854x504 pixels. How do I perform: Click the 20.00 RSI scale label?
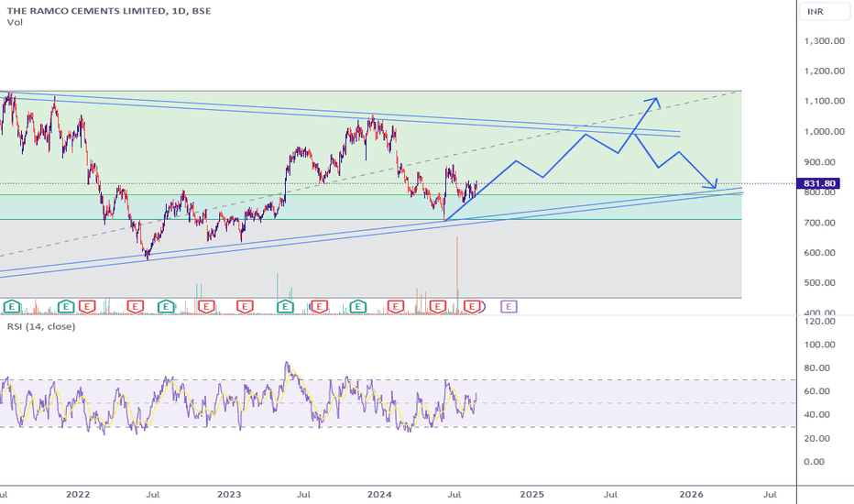tap(817, 438)
